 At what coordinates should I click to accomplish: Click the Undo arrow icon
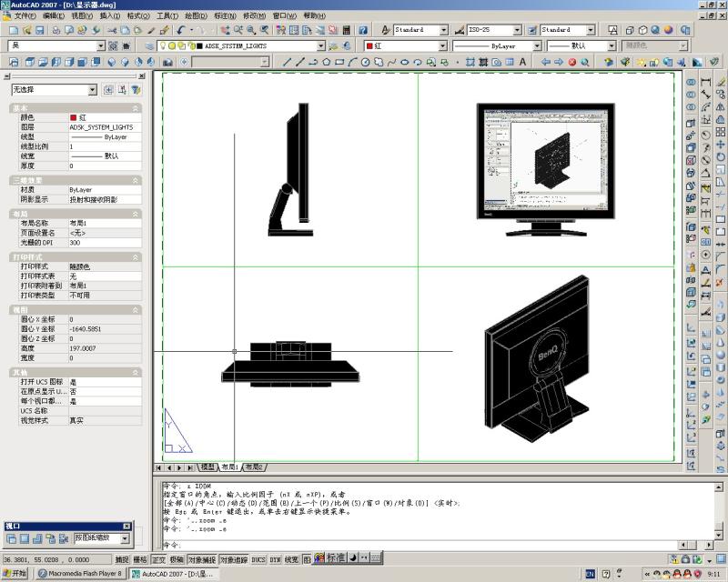(x=180, y=30)
